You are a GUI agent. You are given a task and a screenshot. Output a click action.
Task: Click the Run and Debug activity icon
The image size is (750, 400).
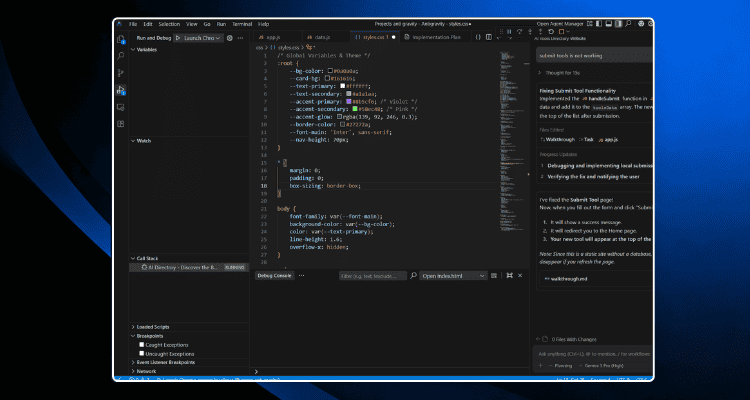click(x=121, y=90)
